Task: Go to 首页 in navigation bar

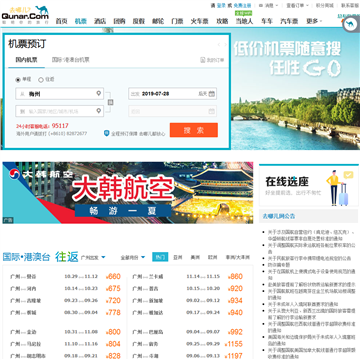Action: [61, 21]
